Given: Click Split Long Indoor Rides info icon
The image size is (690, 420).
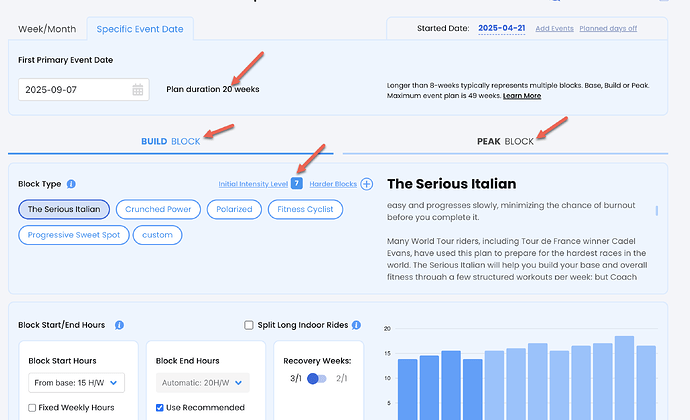Looking at the screenshot, I should (x=356, y=325).
